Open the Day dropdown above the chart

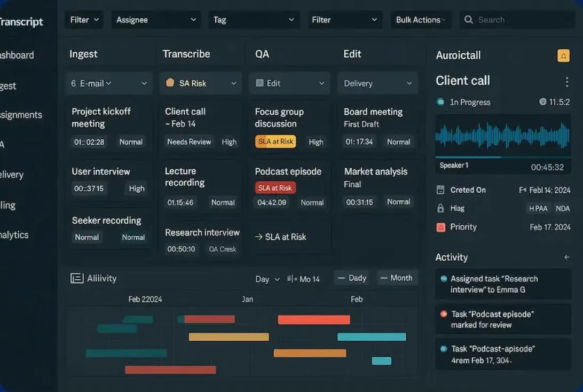coord(267,278)
